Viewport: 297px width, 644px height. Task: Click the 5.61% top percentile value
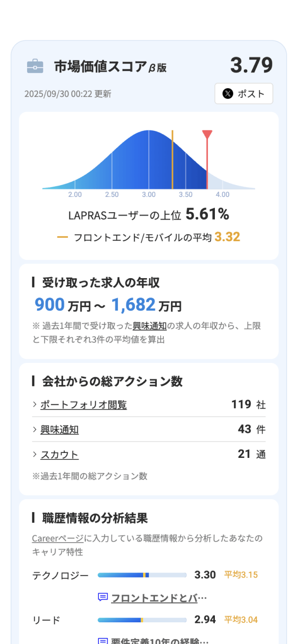(208, 214)
